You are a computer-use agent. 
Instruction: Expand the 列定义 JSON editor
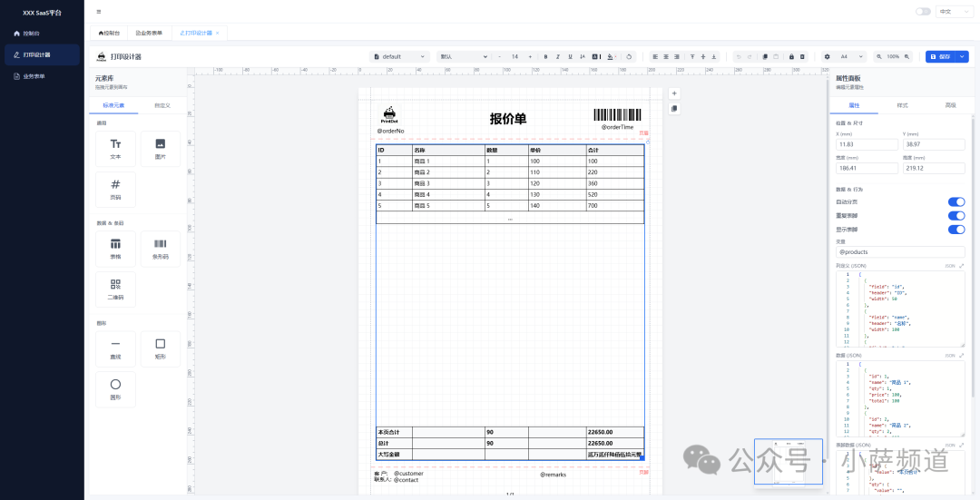pos(961,266)
